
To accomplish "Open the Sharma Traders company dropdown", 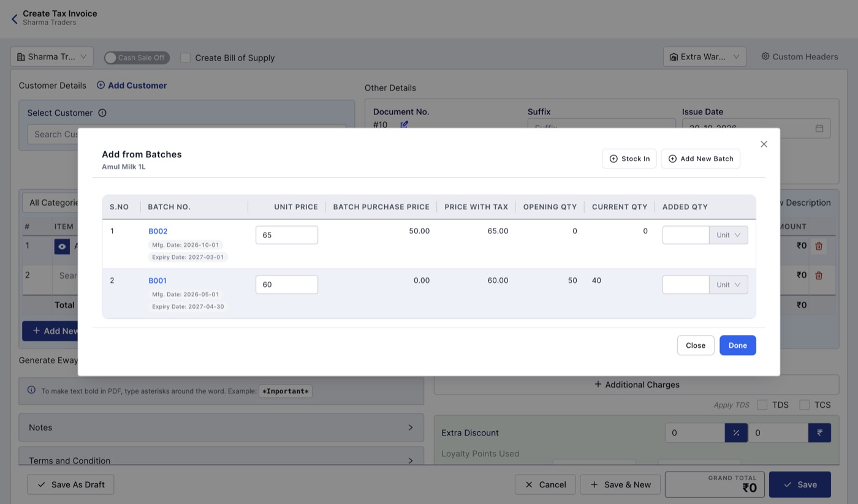I will [x=52, y=57].
